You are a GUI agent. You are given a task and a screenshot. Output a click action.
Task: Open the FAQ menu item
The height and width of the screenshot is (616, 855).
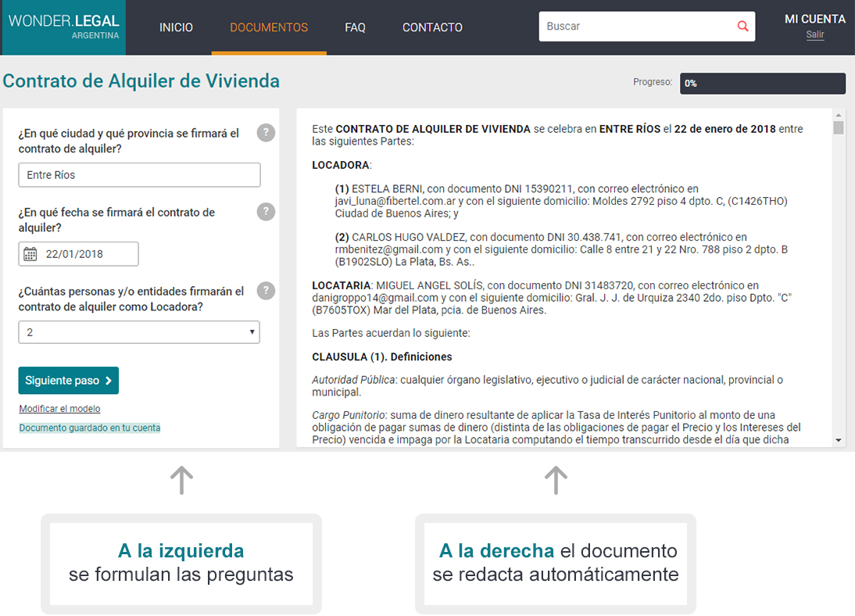[355, 27]
